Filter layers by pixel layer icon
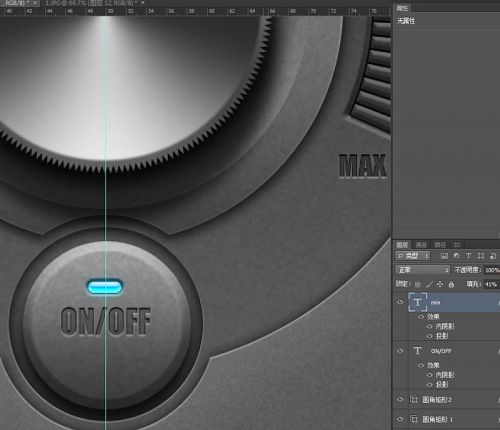This screenshot has height=430, width=500. tap(444, 256)
